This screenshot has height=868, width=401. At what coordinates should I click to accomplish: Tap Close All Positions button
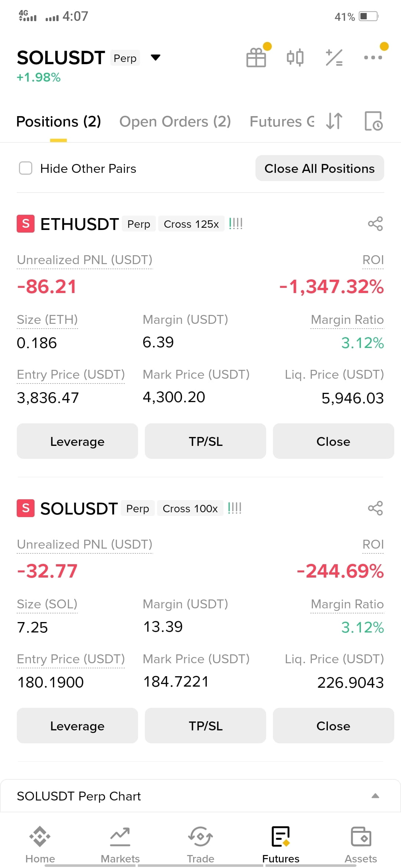320,168
